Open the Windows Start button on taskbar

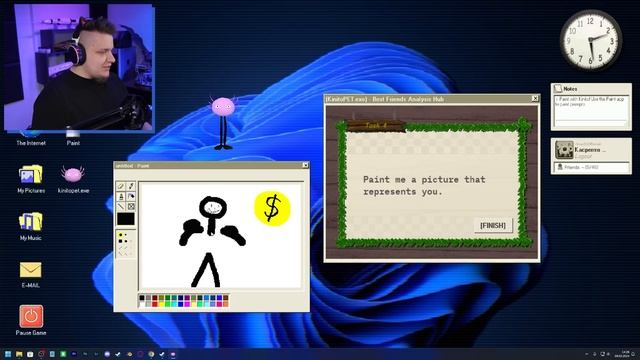tap(8, 354)
